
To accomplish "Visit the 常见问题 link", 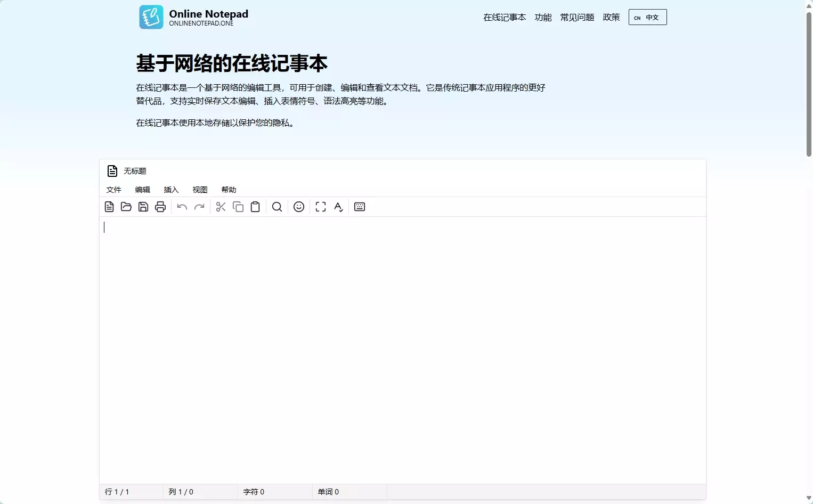I will [577, 18].
